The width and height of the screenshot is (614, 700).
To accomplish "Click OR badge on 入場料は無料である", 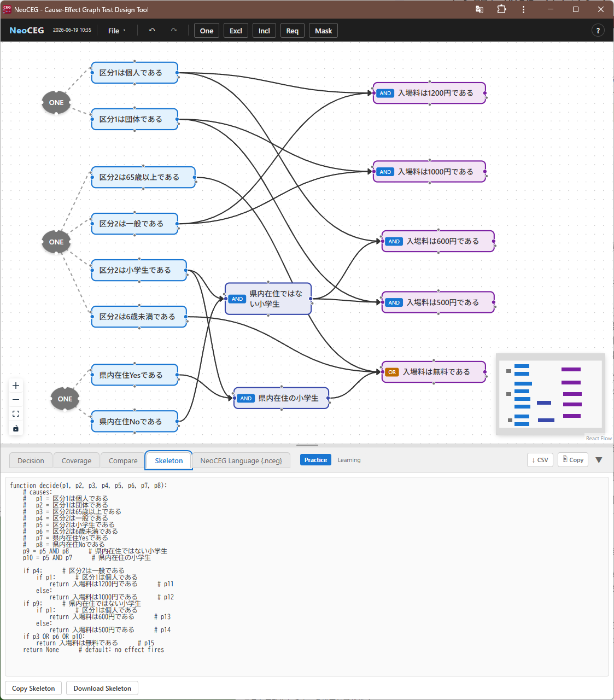I will point(392,372).
